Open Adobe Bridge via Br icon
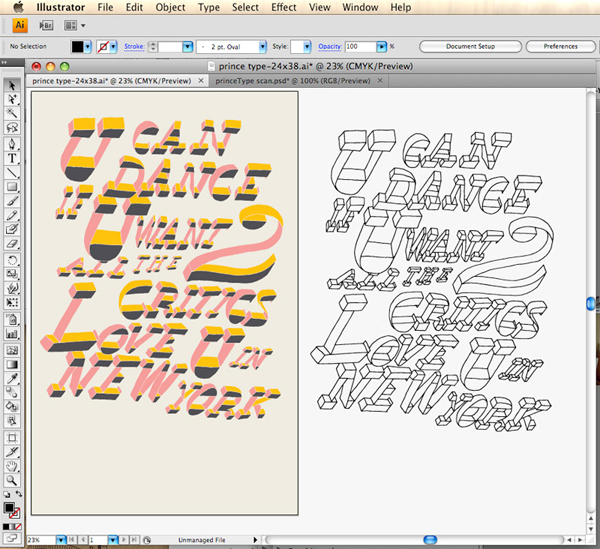 pos(46,26)
